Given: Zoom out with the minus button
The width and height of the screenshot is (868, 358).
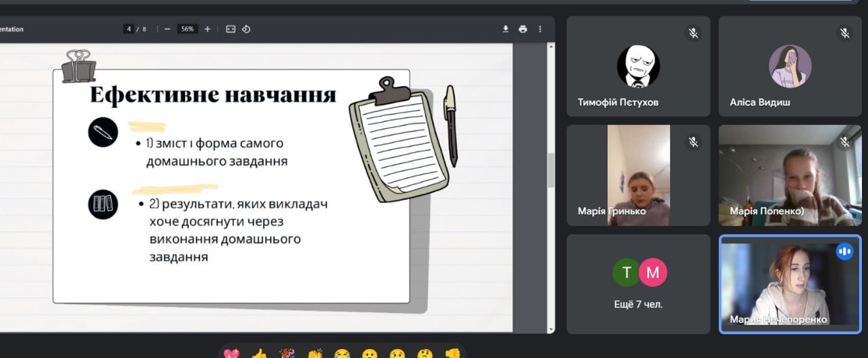Looking at the screenshot, I should [167, 29].
